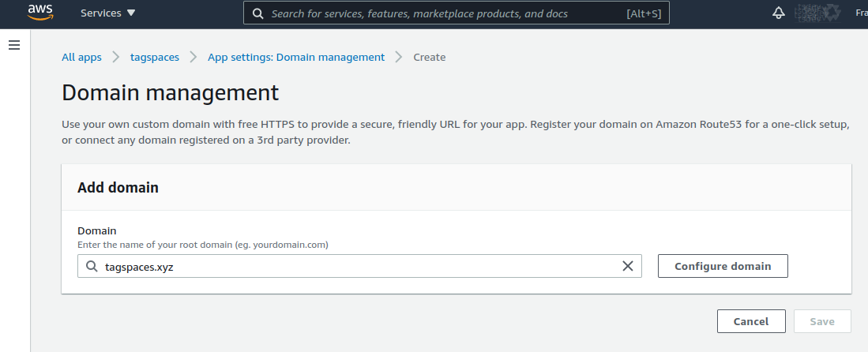Focus the AWS search bar
This screenshot has width=868, height=352.
click(x=457, y=13)
